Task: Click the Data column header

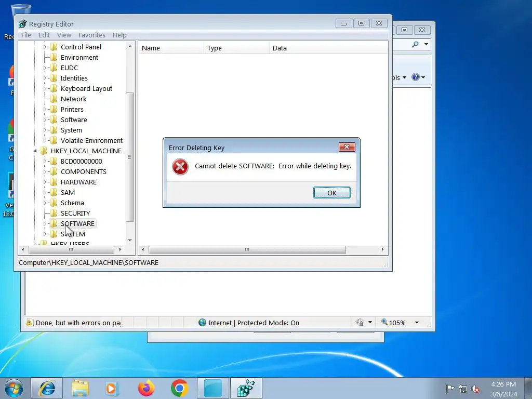Action: click(328, 48)
